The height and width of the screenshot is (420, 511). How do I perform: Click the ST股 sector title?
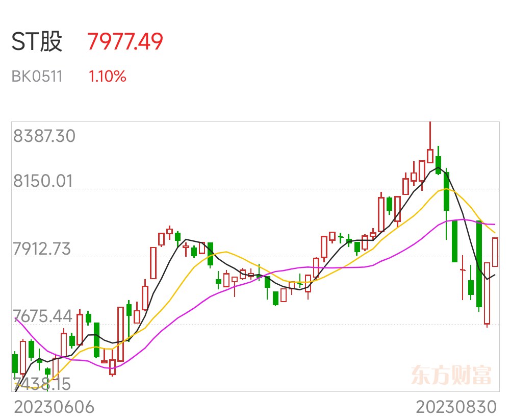point(37,42)
